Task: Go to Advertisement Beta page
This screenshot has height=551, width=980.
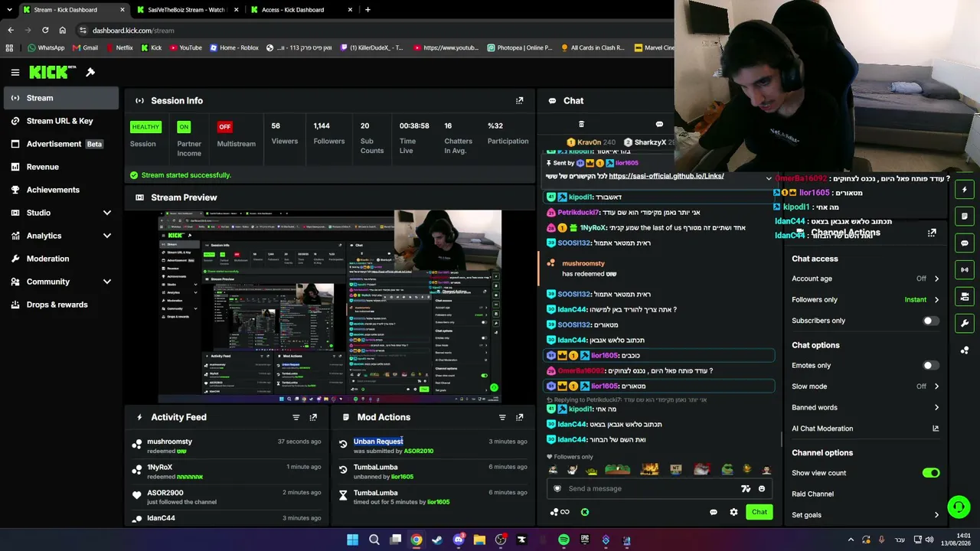Action: click(60, 144)
